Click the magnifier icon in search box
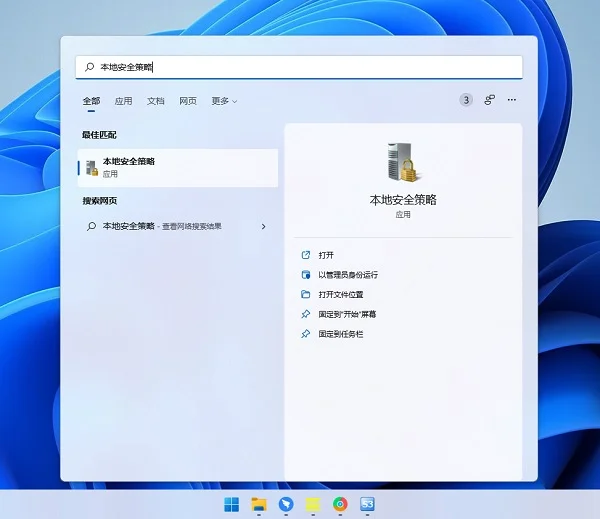Image resolution: width=600 pixels, height=519 pixels. (x=90, y=67)
